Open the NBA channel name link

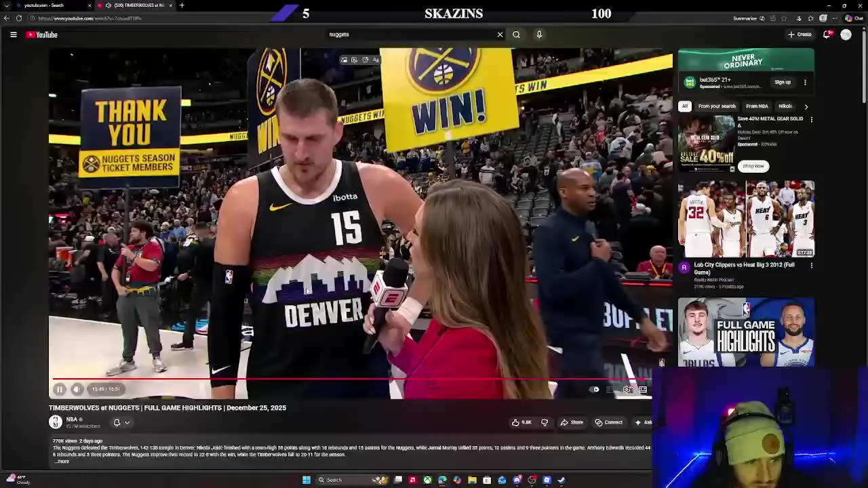72,420
